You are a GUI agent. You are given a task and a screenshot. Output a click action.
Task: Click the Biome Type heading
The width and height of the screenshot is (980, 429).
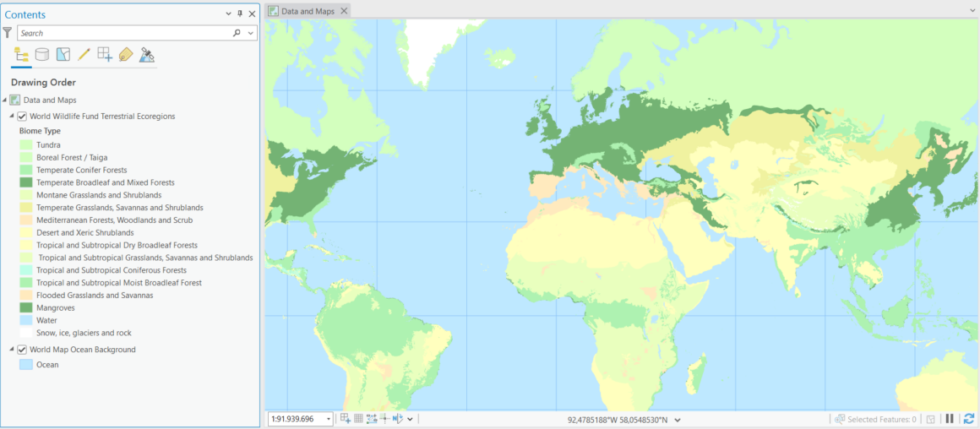pyautogui.click(x=40, y=131)
